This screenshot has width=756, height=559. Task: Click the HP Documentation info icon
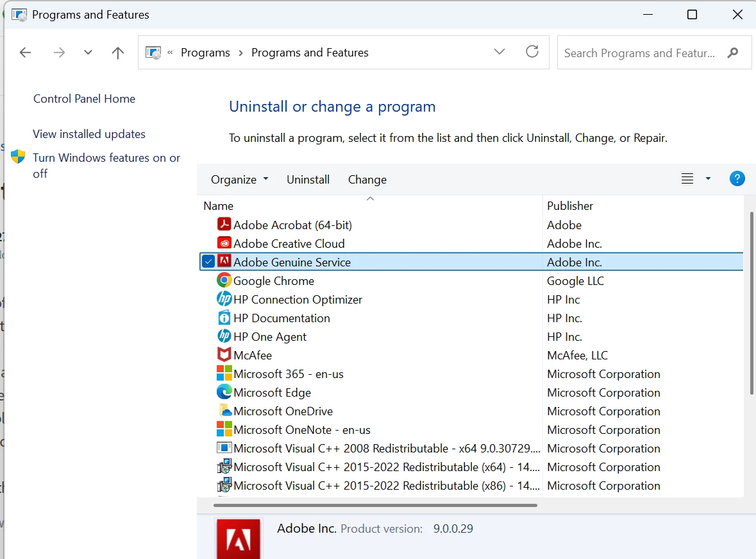tap(224, 318)
